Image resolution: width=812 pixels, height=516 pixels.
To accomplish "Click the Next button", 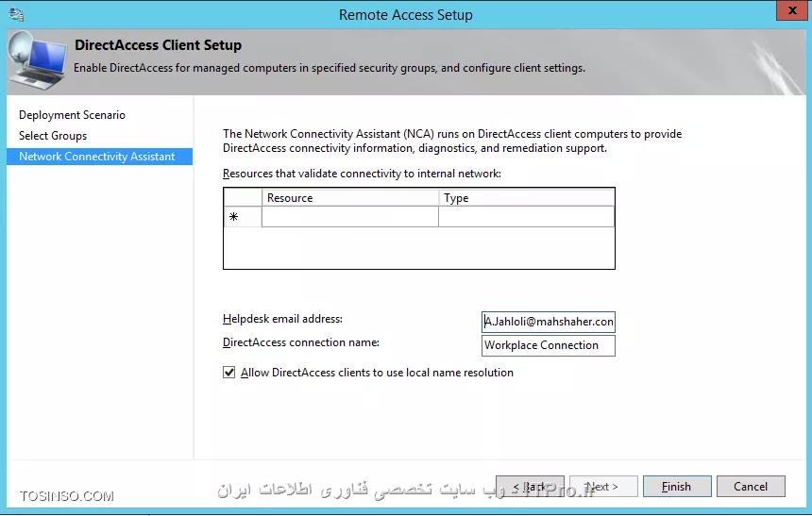I will tap(603, 487).
